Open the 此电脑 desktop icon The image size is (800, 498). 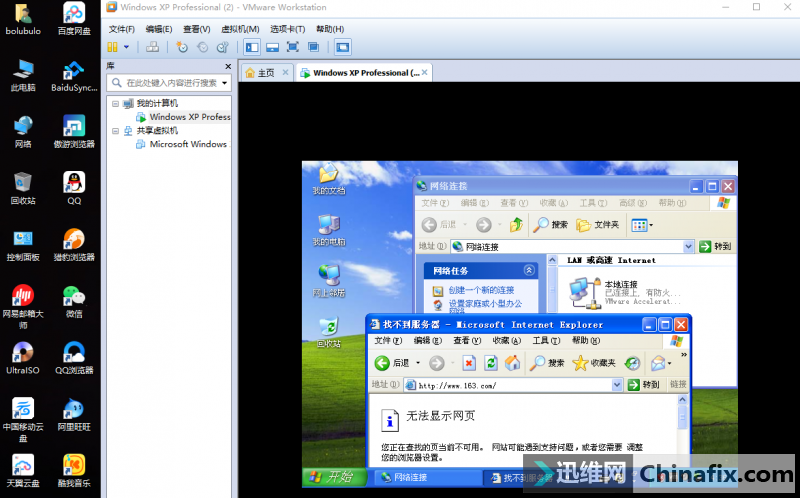22,76
